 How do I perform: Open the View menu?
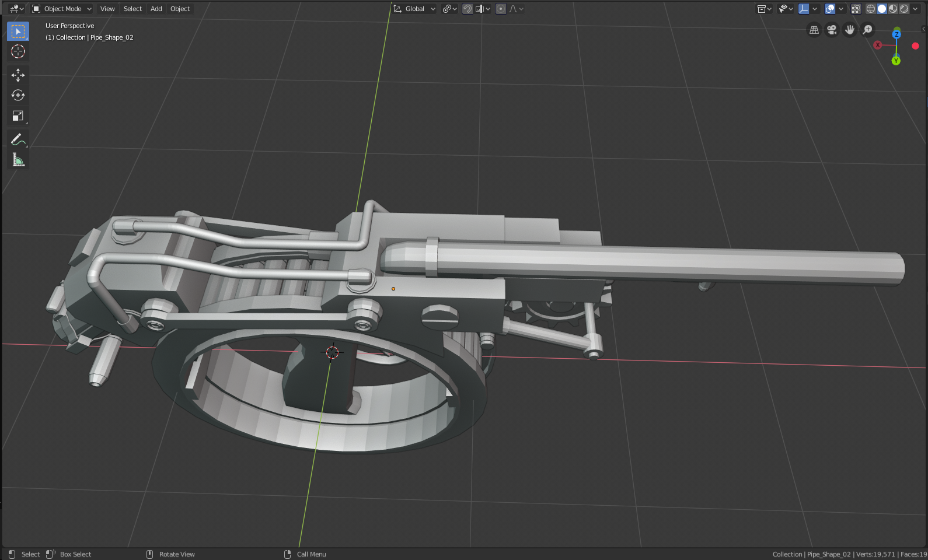(107, 9)
